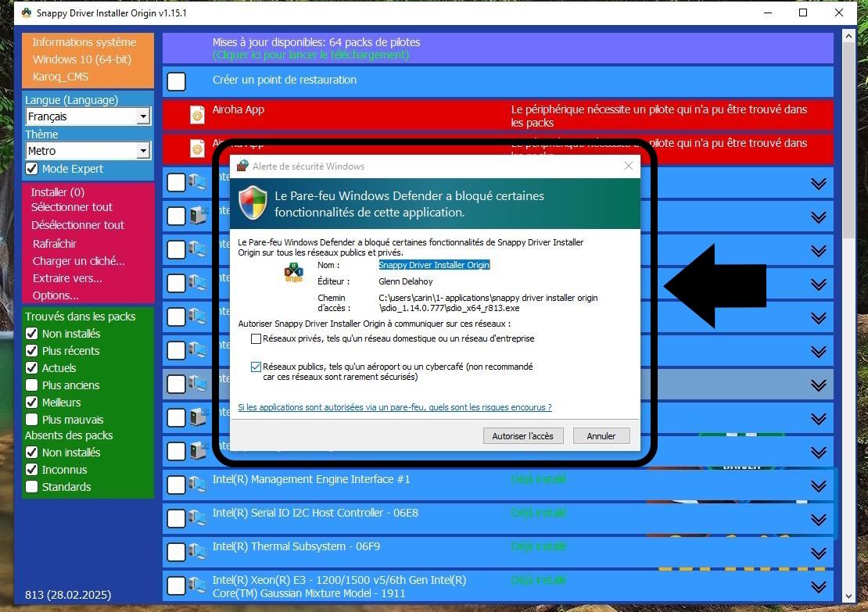Enable Plus mauvais filter checkbox

31,419
